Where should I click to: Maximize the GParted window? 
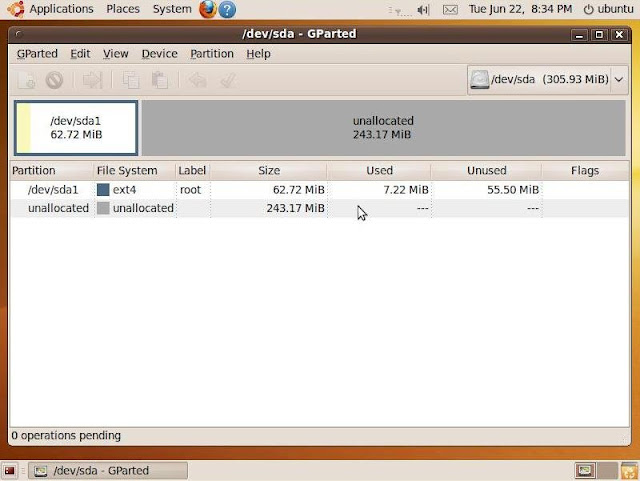coord(599,35)
